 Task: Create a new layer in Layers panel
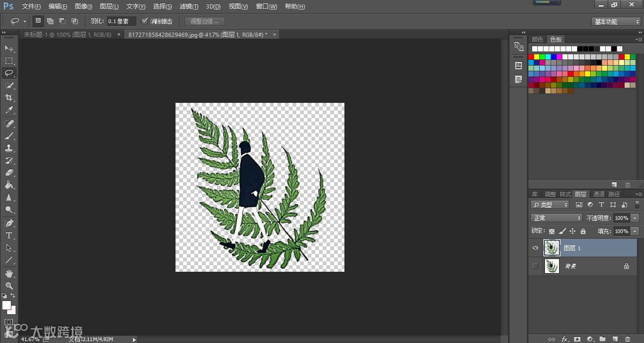(x=615, y=339)
